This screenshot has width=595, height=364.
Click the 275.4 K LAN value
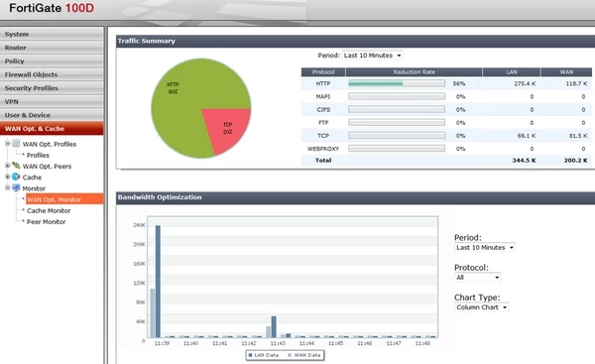tap(525, 83)
